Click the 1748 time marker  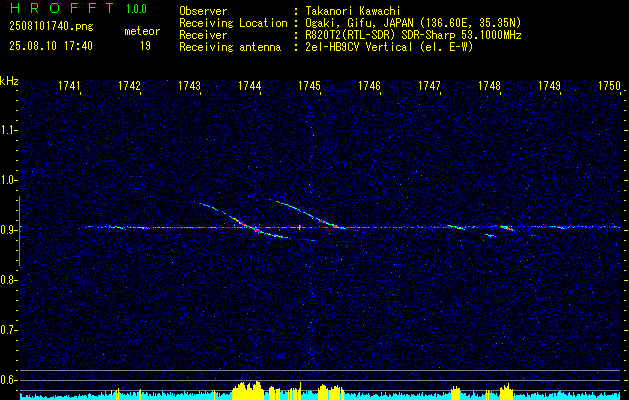[489, 86]
